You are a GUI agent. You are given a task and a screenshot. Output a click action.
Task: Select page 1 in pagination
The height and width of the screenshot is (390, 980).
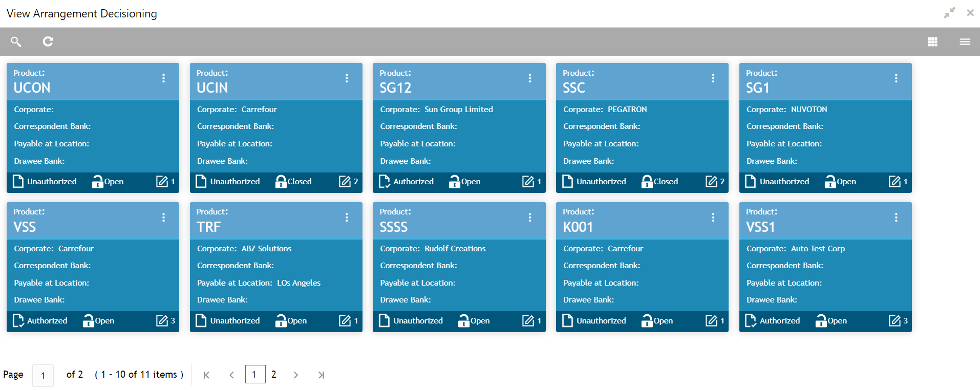(x=255, y=374)
